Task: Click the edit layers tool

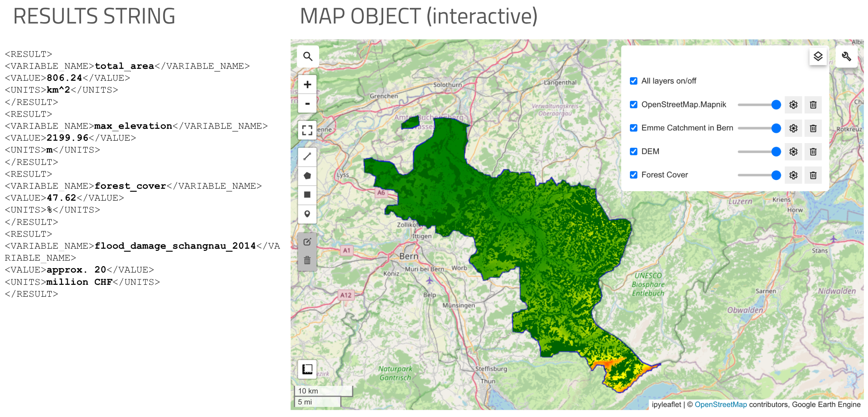Action: [307, 242]
